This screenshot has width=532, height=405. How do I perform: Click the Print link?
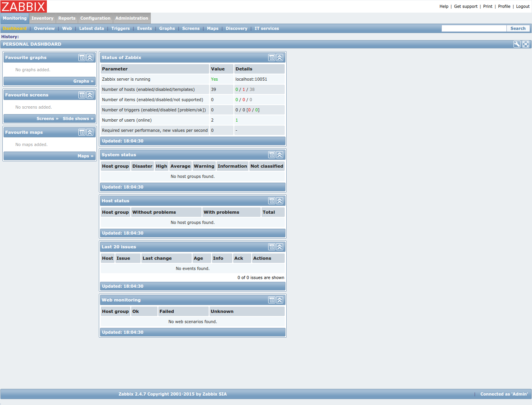488,6
